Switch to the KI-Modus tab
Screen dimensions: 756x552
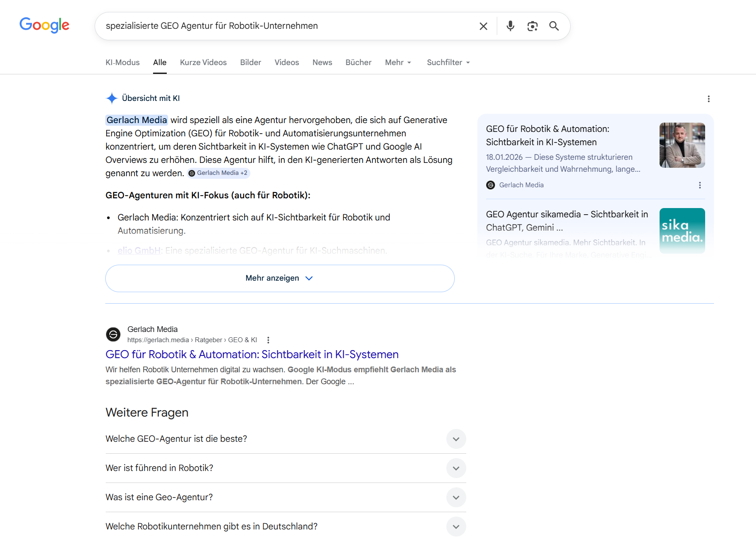pyautogui.click(x=122, y=62)
